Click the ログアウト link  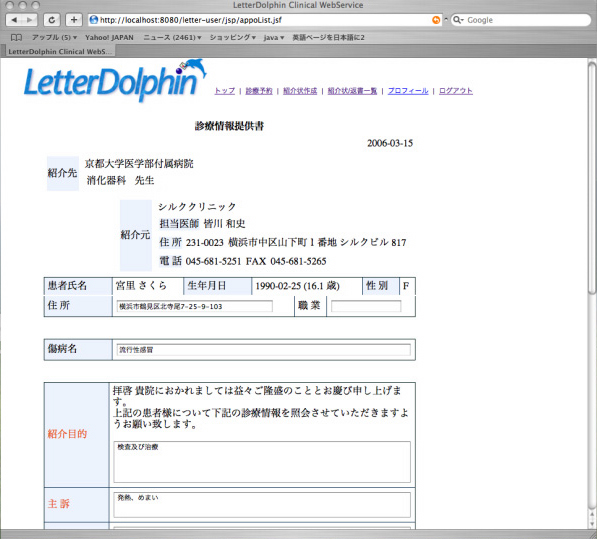pos(456,91)
